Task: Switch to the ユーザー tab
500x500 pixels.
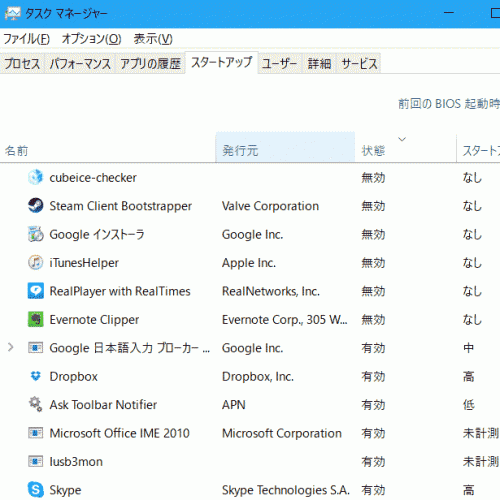Action: coord(279,63)
